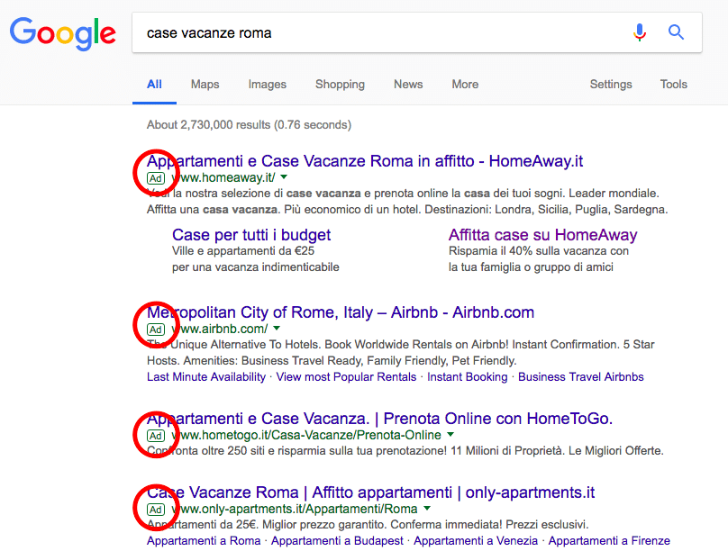Open 'Business Travel Airbnbs' link
Image resolution: width=728 pixels, height=560 pixels.
(581, 376)
